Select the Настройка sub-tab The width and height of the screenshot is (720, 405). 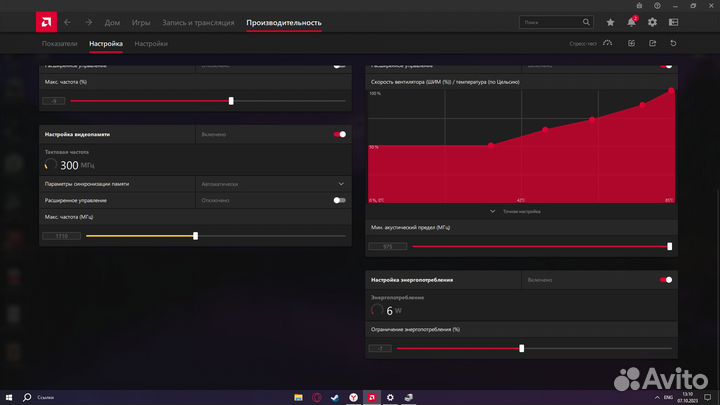coord(106,44)
